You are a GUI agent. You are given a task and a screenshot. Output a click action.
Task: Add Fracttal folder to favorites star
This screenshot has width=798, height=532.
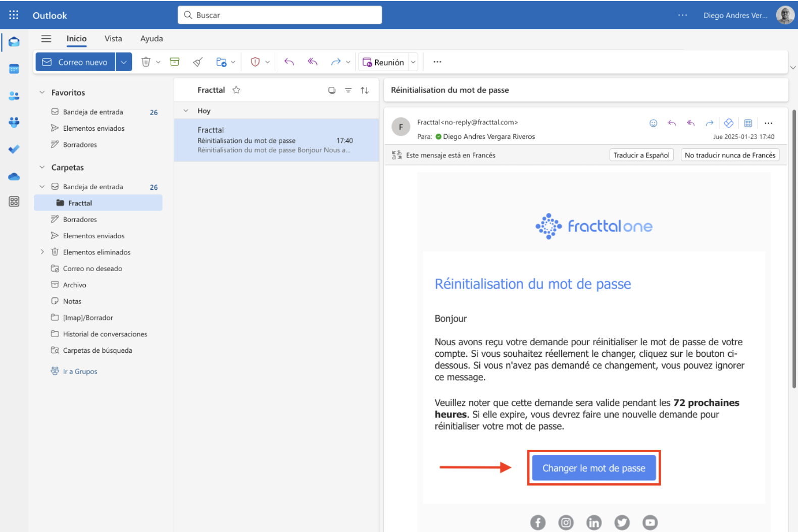[236, 90]
